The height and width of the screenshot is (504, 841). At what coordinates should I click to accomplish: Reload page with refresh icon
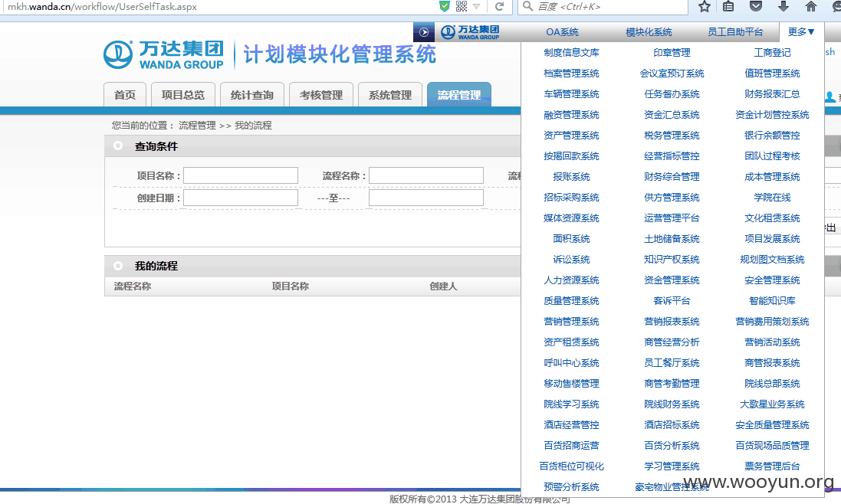tap(499, 6)
